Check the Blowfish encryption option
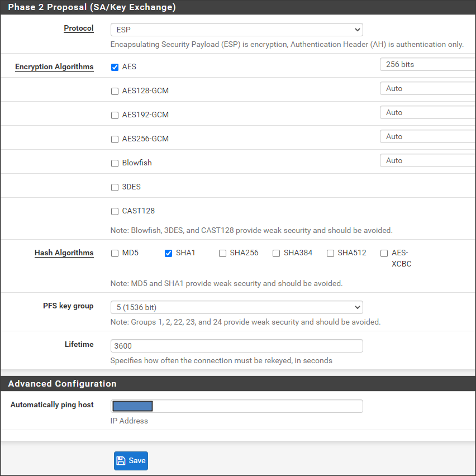This screenshot has width=476, height=476. (x=115, y=163)
